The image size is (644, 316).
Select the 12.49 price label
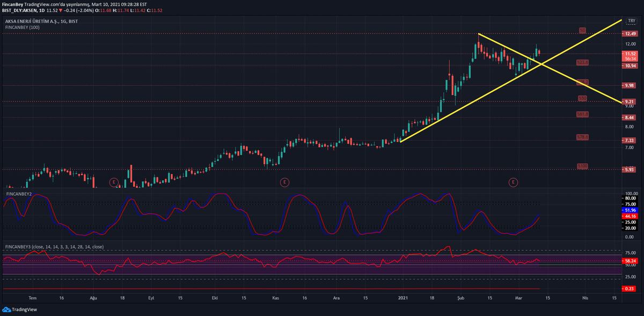[629, 34]
